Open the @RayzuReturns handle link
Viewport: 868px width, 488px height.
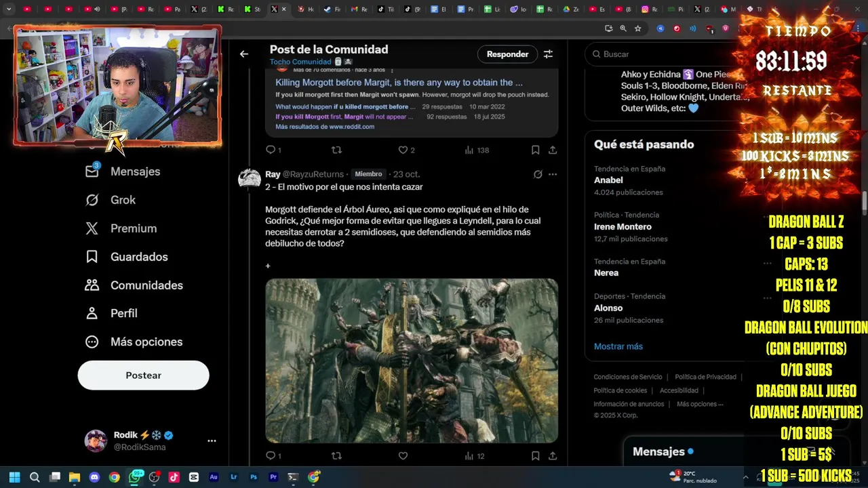point(313,174)
